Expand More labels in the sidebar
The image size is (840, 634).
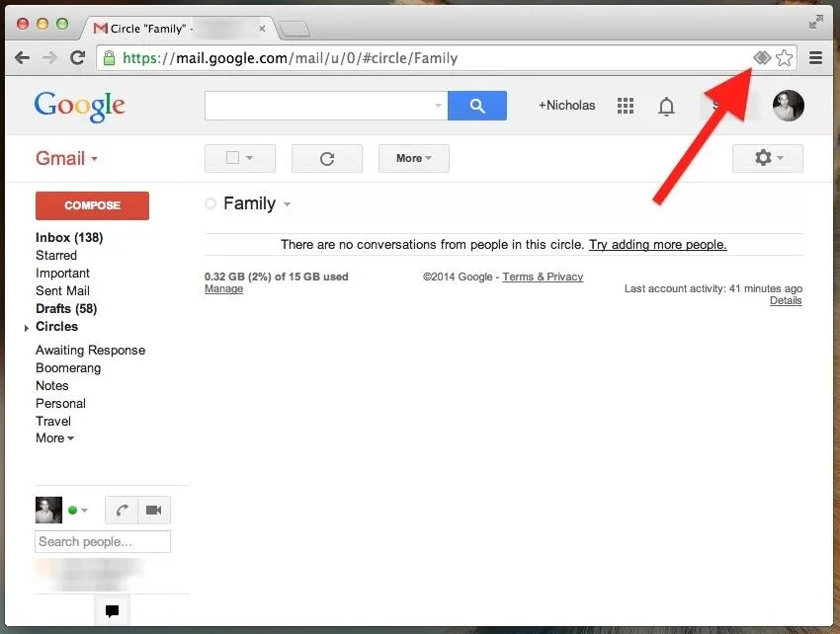point(54,438)
